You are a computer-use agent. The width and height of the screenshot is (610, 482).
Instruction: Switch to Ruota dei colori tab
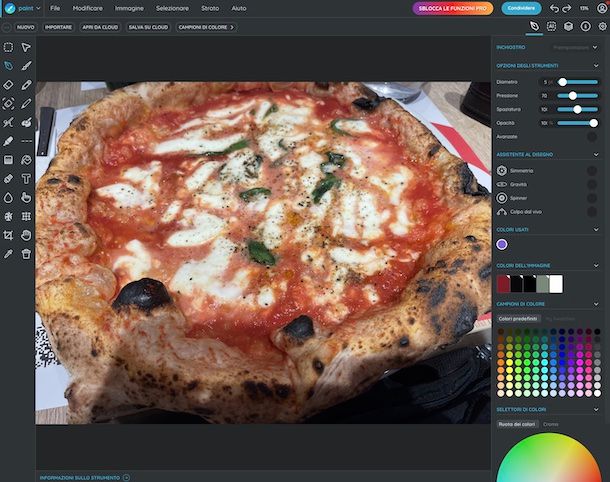pyautogui.click(x=517, y=424)
